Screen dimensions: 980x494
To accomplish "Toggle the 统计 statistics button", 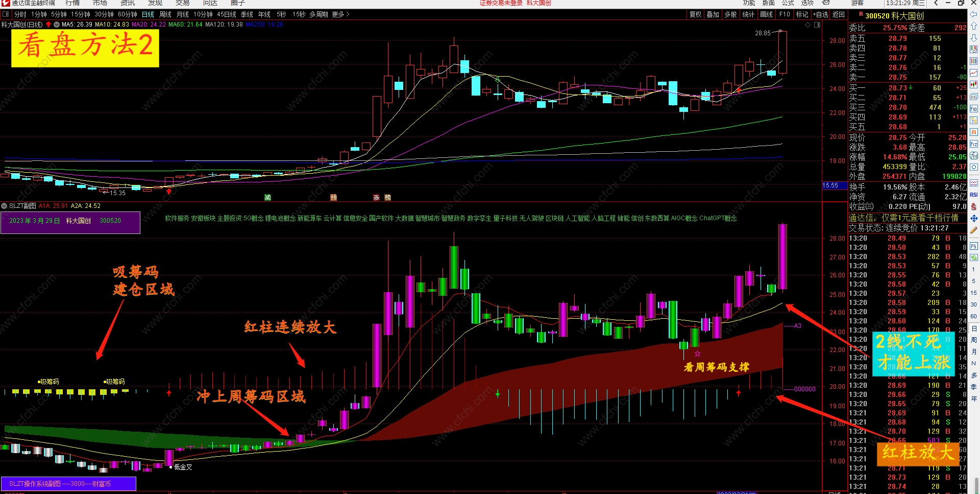I will [749, 14].
